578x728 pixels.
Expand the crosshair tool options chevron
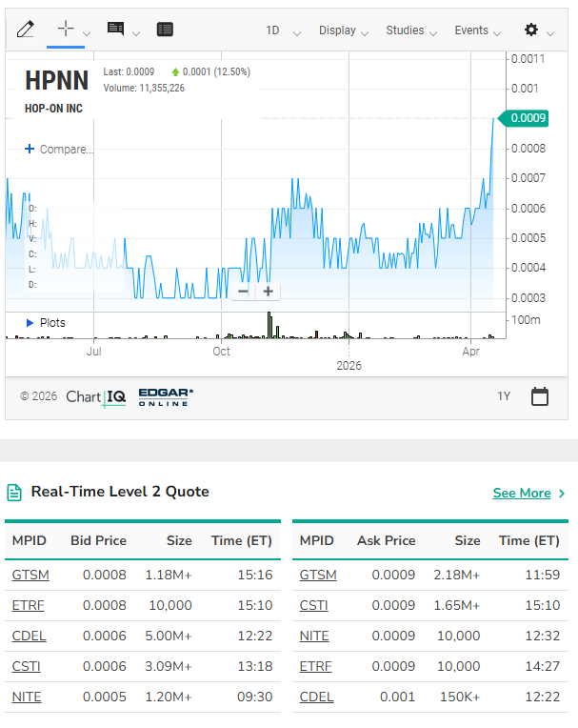click(x=87, y=33)
